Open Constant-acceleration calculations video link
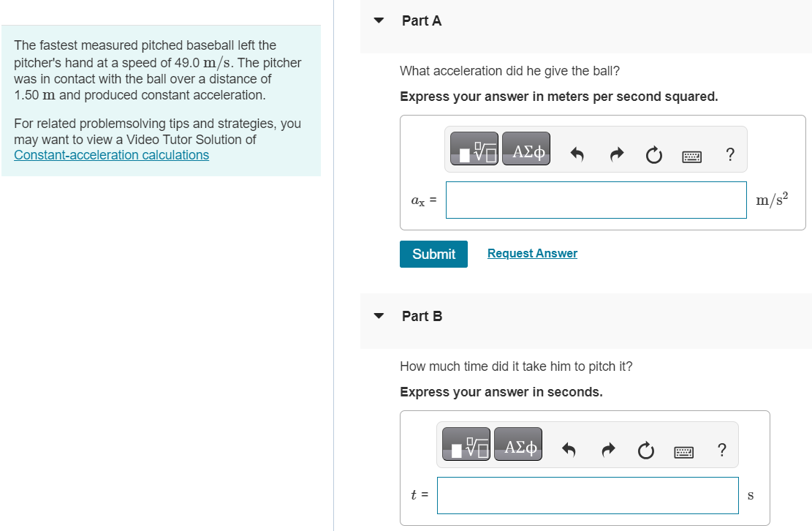 click(x=111, y=155)
